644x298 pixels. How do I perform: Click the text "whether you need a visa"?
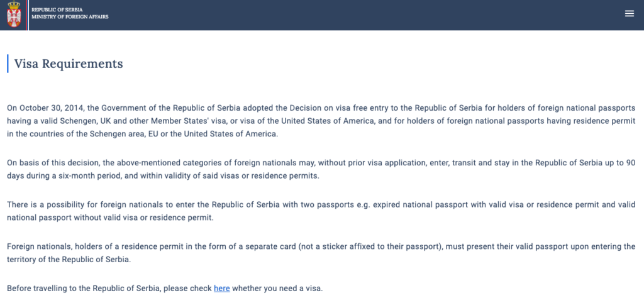[x=277, y=289]
